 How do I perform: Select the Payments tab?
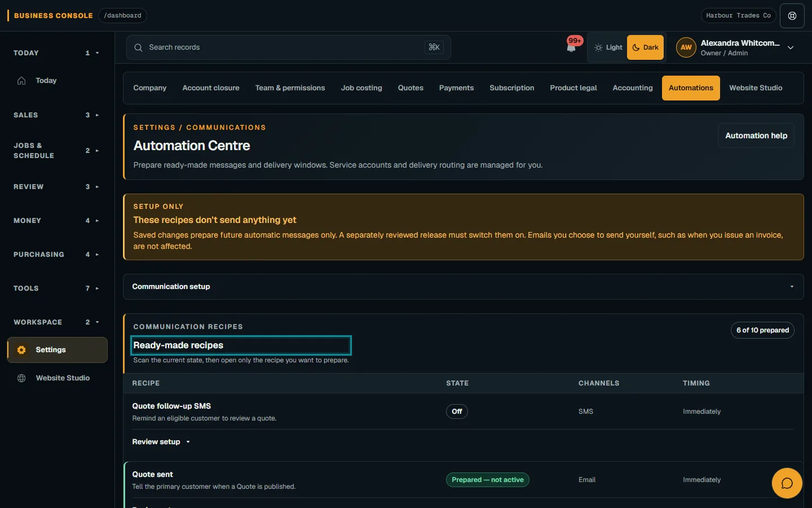[456, 88]
